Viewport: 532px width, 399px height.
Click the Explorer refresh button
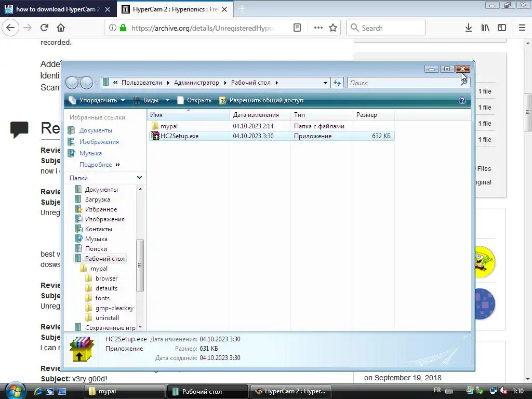pos(337,83)
